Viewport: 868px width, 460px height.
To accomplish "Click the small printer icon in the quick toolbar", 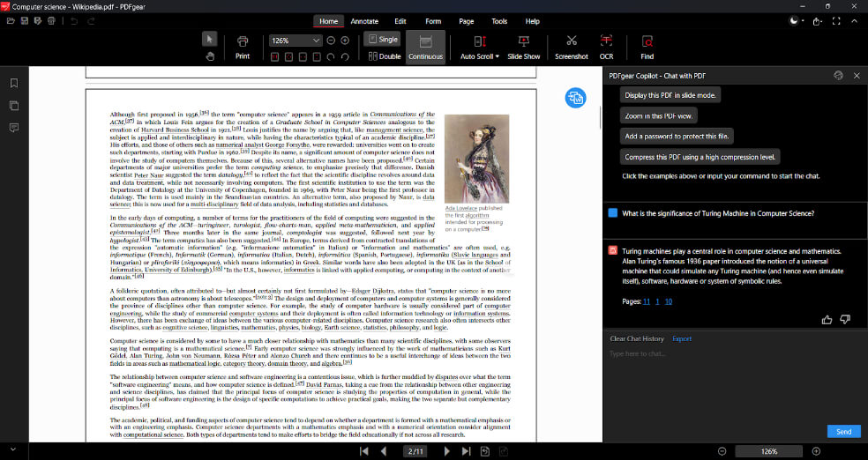I will tap(51, 21).
